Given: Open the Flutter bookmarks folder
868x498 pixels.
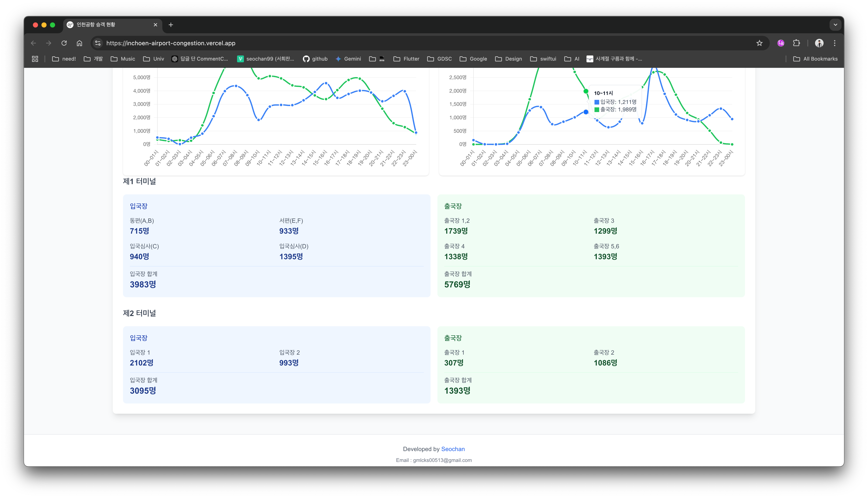Looking at the screenshot, I should coord(406,59).
